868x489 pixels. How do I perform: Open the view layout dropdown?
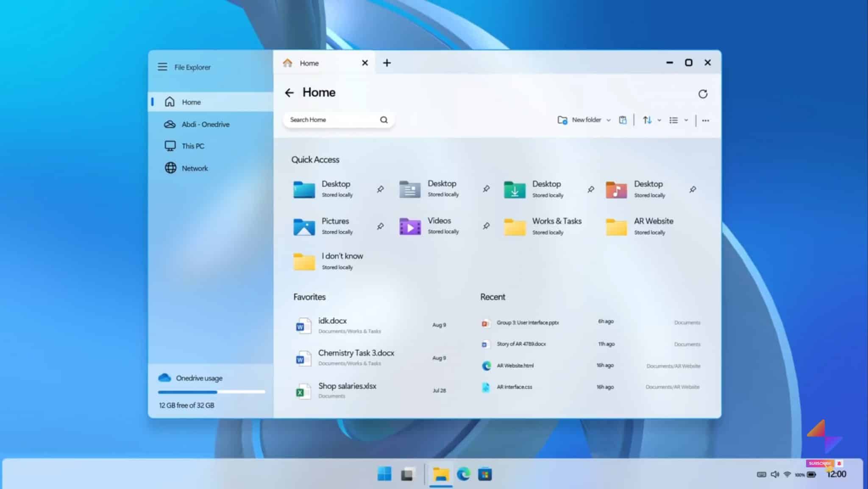(687, 120)
